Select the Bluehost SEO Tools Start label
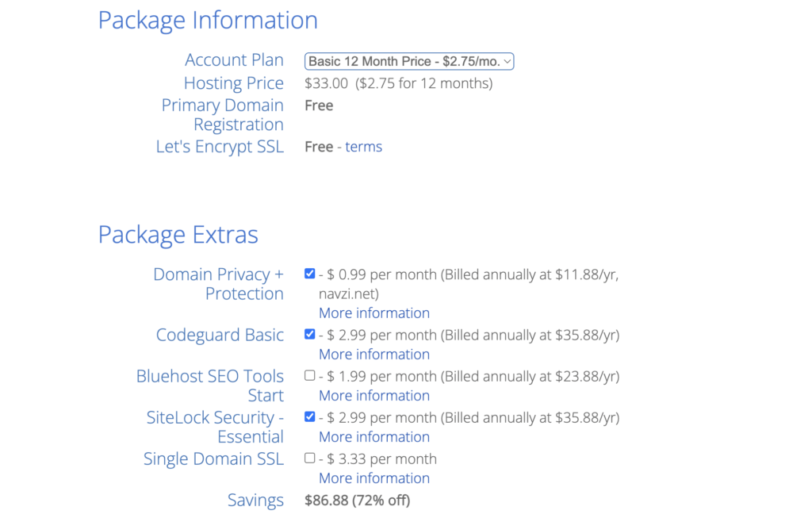 210,385
